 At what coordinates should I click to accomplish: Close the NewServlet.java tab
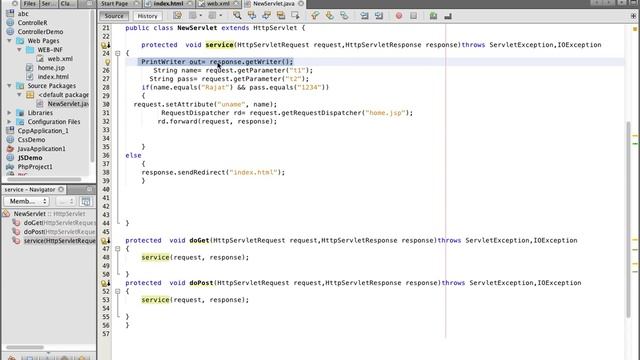click(301, 4)
